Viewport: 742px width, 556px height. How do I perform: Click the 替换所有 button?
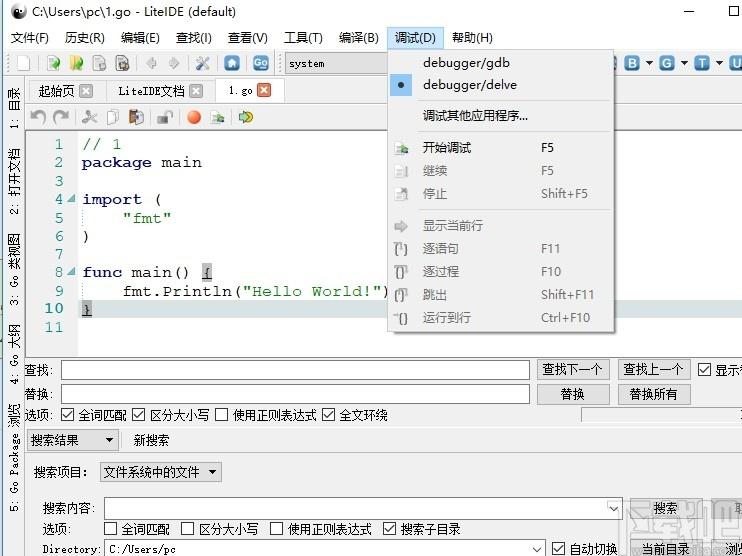pos(654,394)
